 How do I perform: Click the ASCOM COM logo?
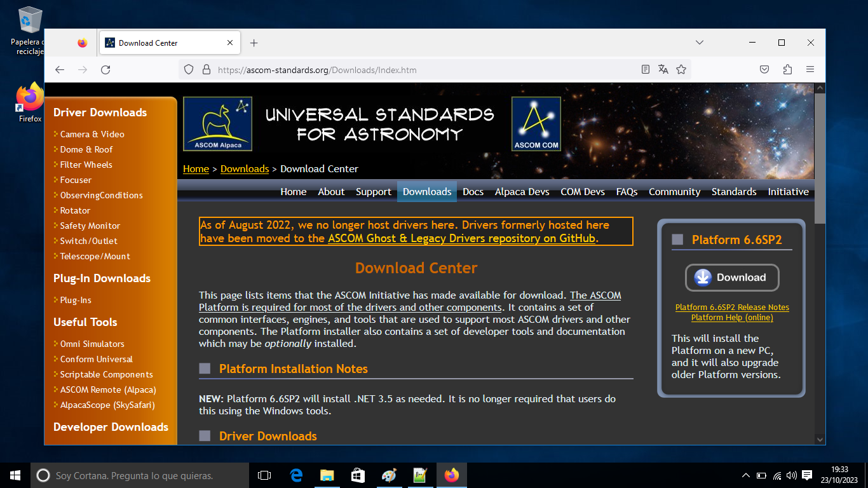tap(536, 124)
